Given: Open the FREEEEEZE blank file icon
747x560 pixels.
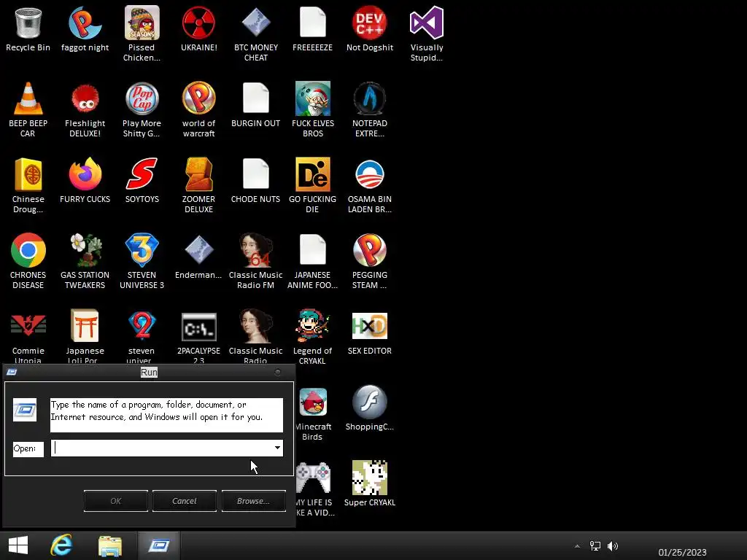Looking at the screenshot, I should [x=312, y=23].
